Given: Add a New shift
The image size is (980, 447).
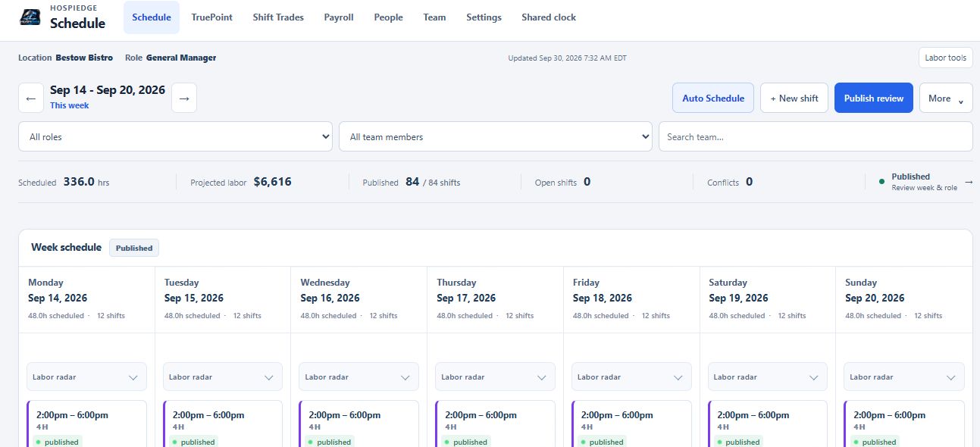Looking at the screenshot, I should point(794,98).
